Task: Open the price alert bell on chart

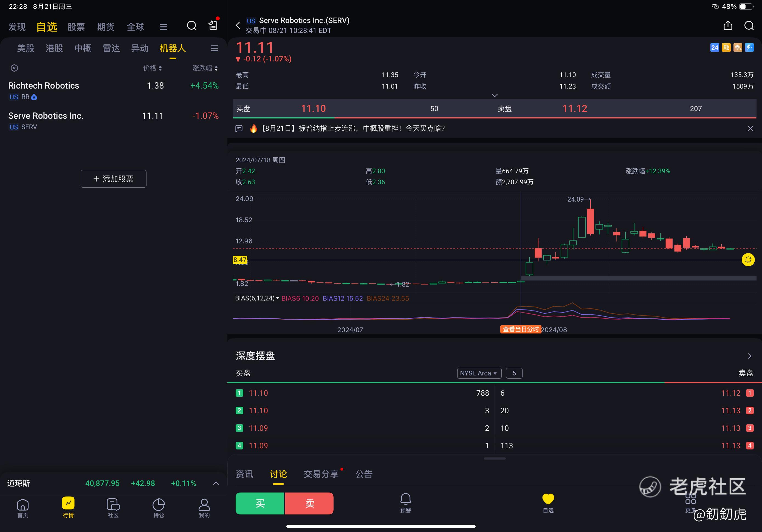Action: (748, 260)
